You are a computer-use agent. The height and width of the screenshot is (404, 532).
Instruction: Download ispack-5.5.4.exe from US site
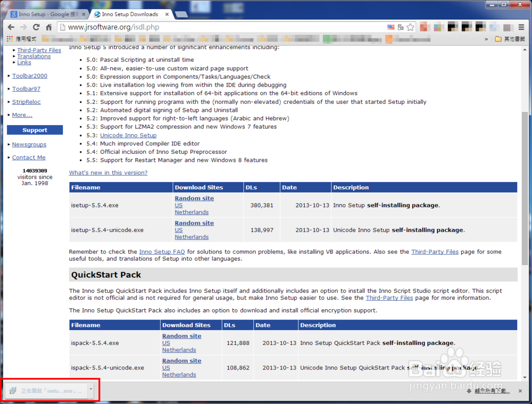click(x=166, y=343)
